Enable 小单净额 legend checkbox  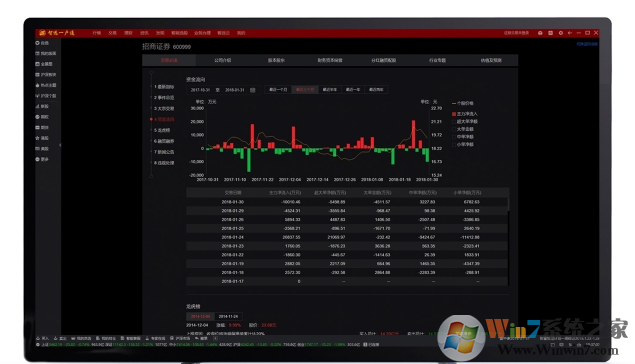click(x=454, y=145)
